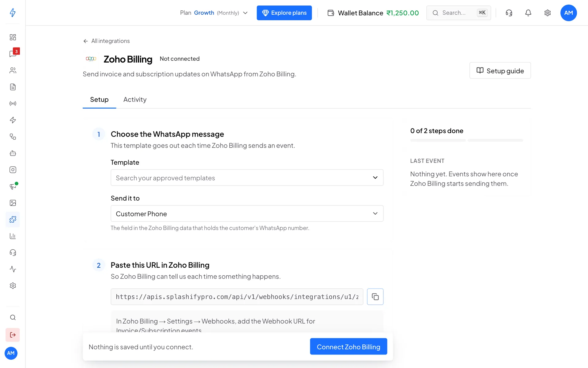
Task: Open the broadcast signal icon
Action: coord(13,103)
